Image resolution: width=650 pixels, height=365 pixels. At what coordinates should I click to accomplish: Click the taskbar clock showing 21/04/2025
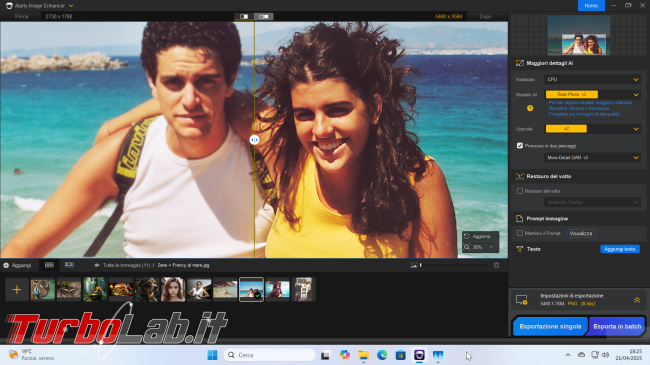(628, 355)
